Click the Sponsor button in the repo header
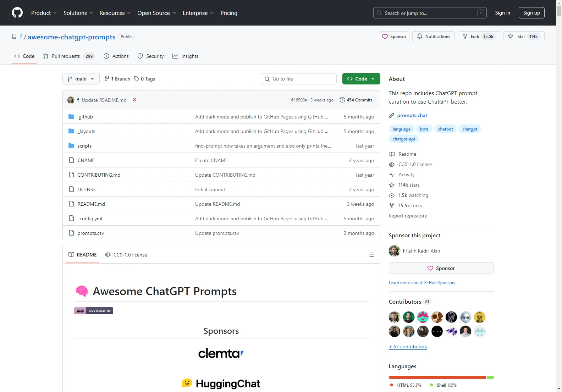The width and height of the screenshot is (562, 392). [x=394, y=36]
